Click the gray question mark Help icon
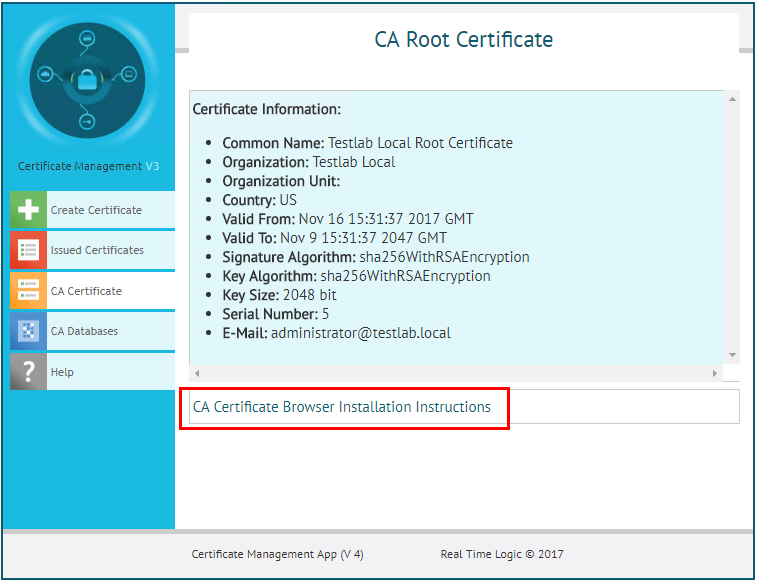Viewport: 757px width, 582px height. point(28,372)
